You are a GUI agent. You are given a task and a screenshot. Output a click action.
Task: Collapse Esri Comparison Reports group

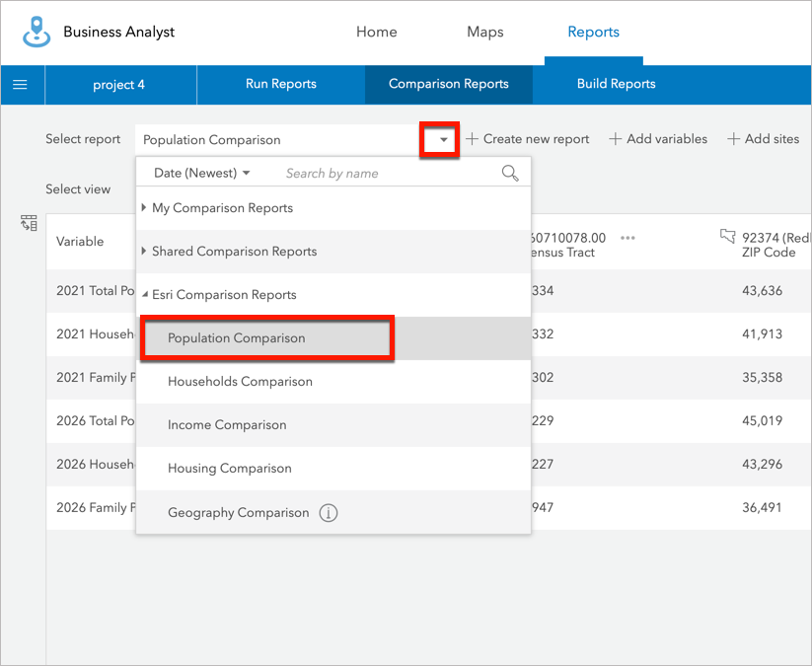pyautogui.click(x=223, y=295)
